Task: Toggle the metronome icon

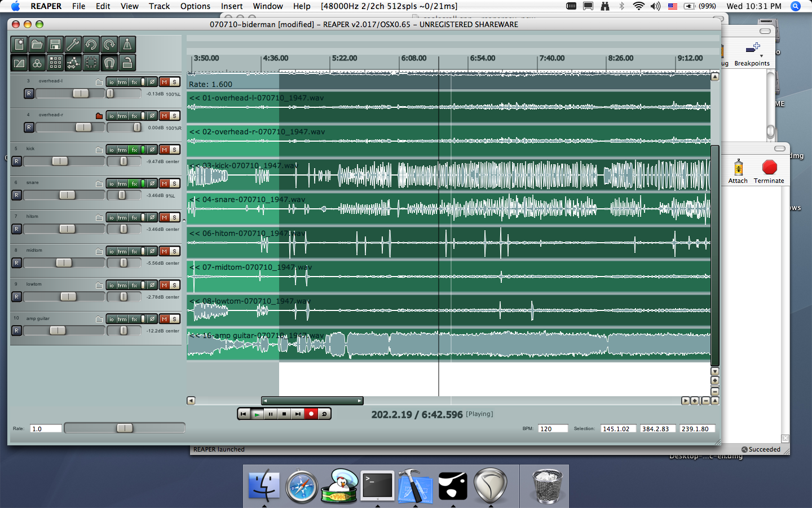Action: tap(127, 43)
